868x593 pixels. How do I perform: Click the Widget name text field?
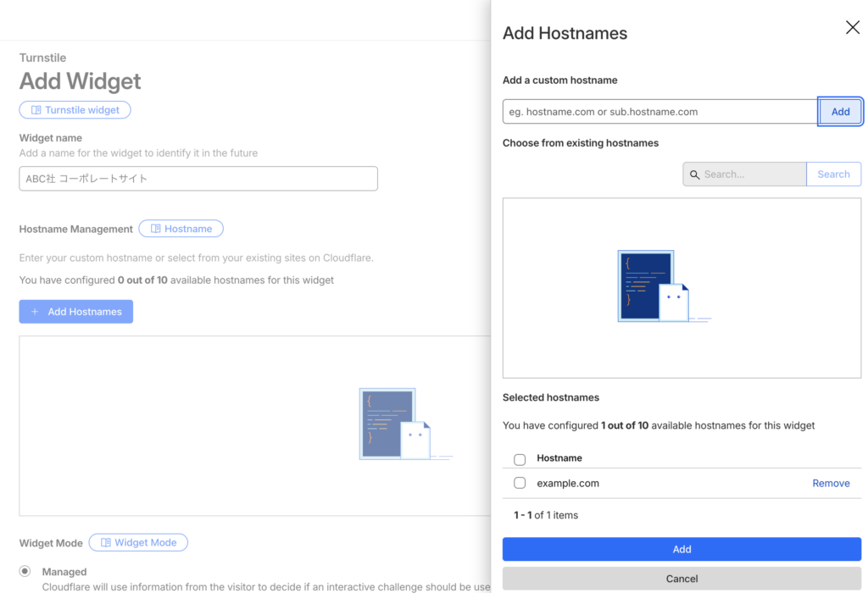198,179
